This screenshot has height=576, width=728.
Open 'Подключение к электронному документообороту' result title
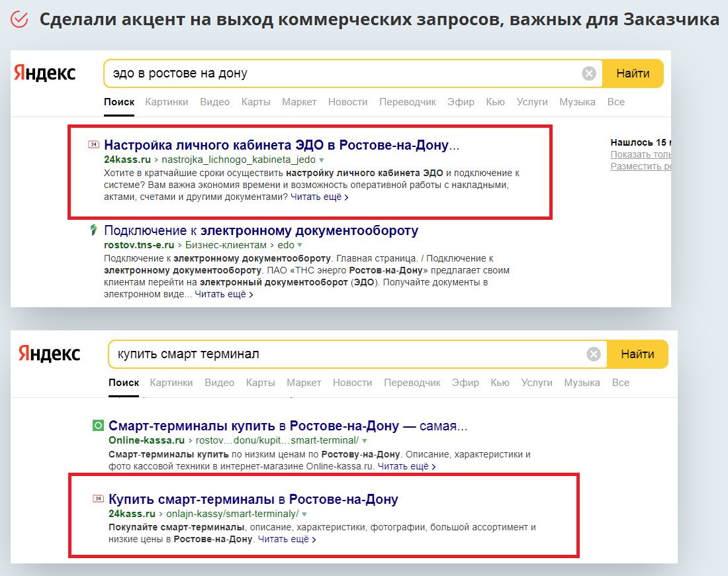click(x=261, y=230)
